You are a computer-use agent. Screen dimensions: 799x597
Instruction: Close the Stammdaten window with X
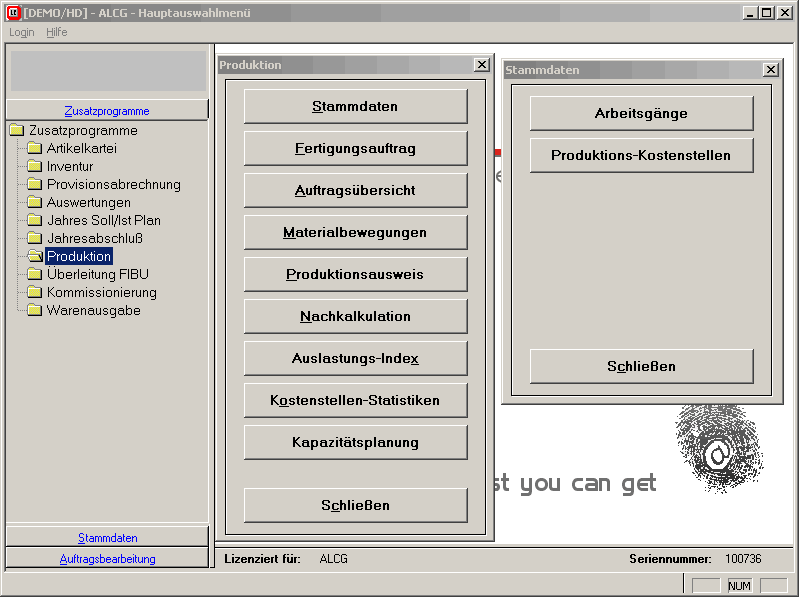click(770, 70)
